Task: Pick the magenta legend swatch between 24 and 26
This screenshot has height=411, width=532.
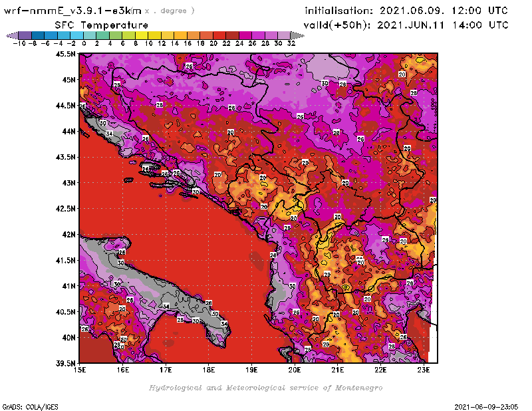Action: (245, 35)
